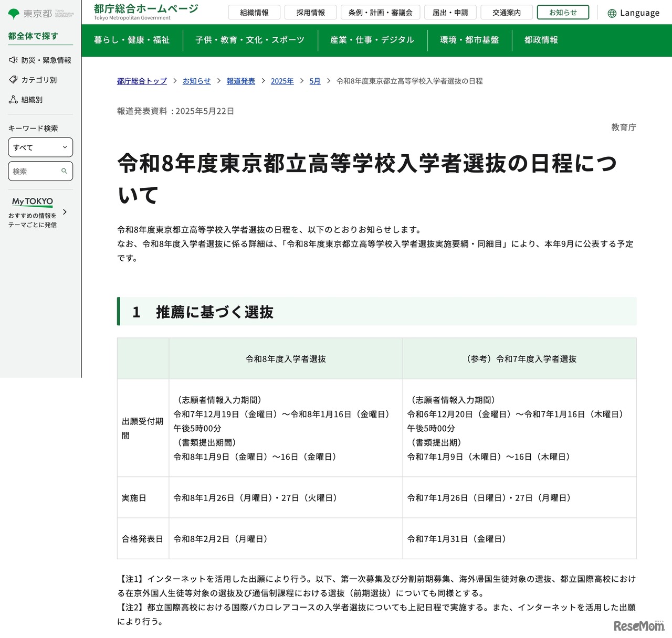Viewport: 672px width, 638px height.
Task: Click the magnifier search icon
Action: pos(65,171)
